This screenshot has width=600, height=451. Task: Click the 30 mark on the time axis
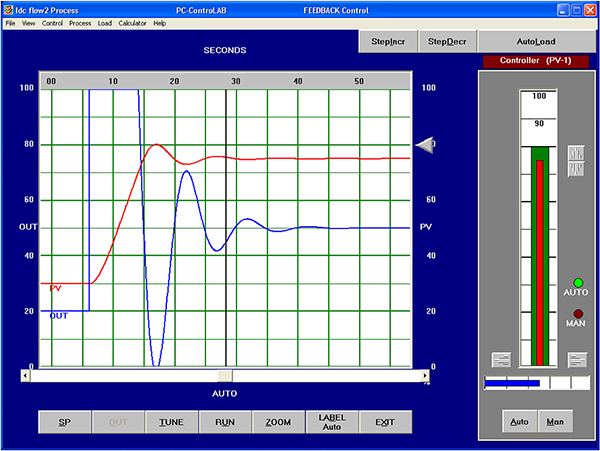point(236,81)
